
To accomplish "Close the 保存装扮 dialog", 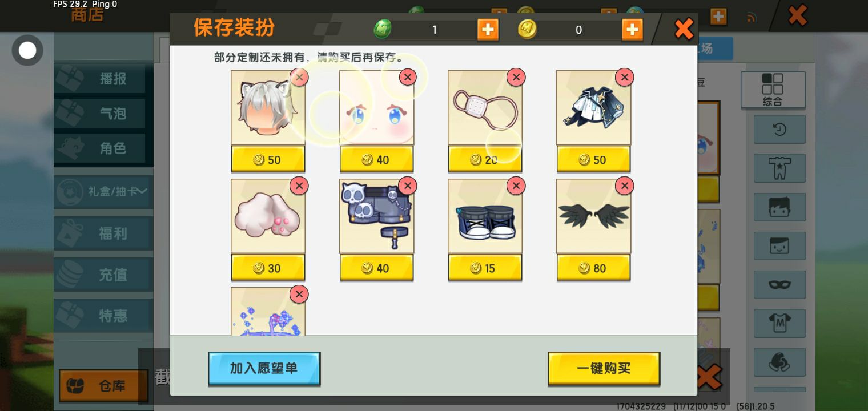I will tap(684, 29).
